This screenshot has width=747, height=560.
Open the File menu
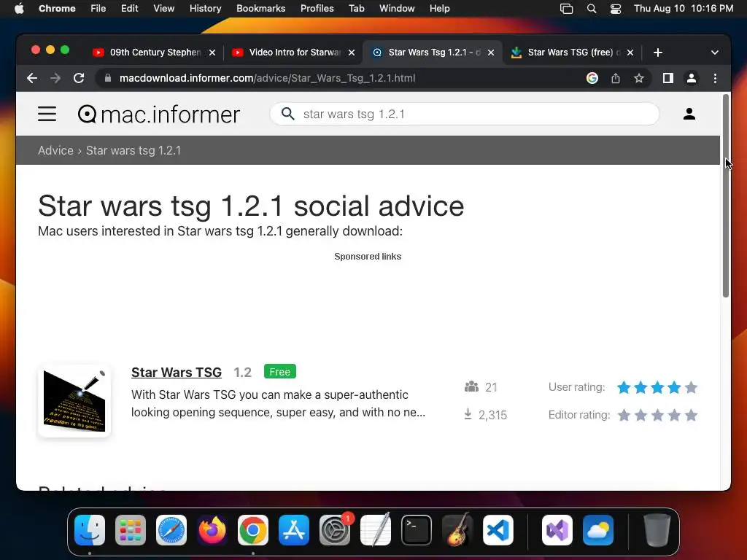(98, 9)
